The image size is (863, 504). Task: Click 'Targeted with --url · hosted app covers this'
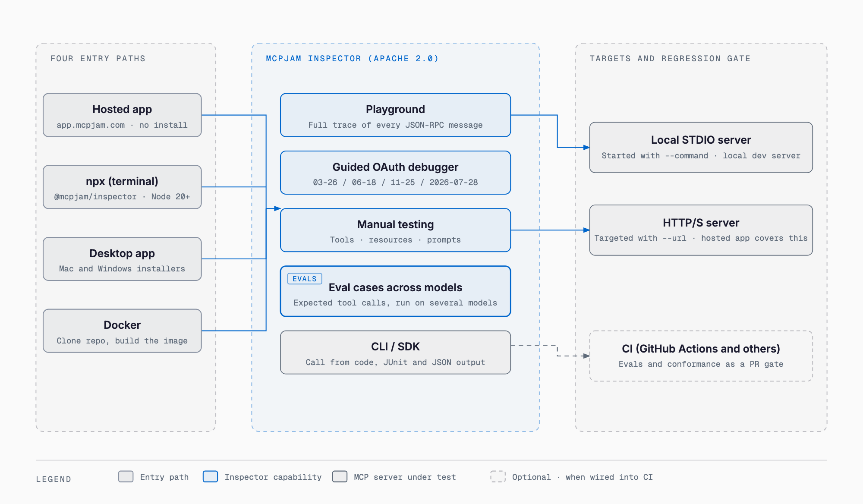click(701, 238)
